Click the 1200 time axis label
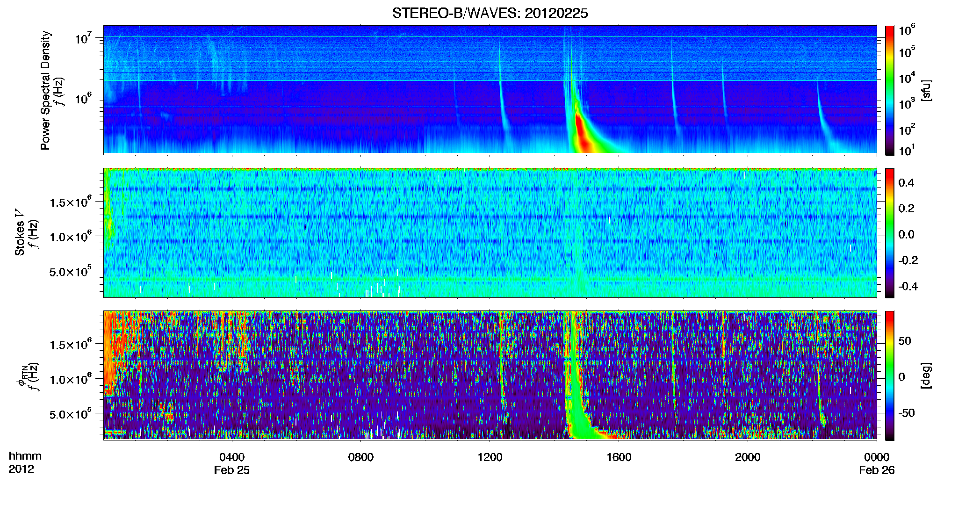The image size is (980, 505). [490, 457]
